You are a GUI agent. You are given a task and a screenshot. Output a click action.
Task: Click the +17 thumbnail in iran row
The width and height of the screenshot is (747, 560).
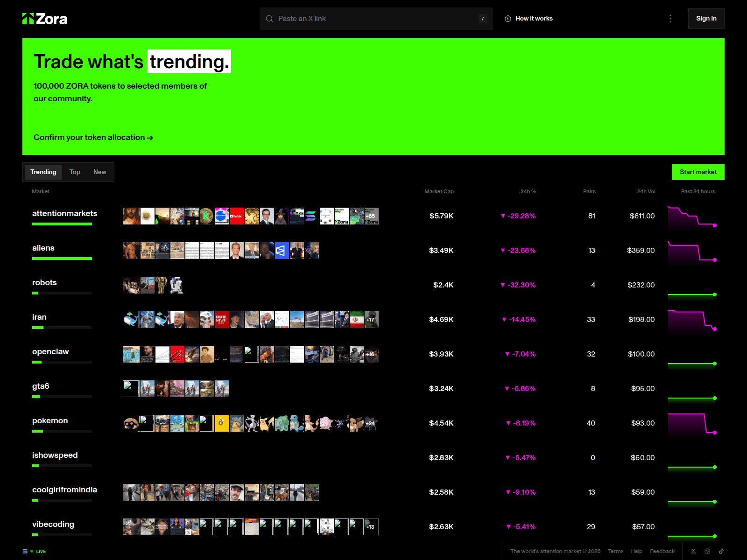point(371,320)
